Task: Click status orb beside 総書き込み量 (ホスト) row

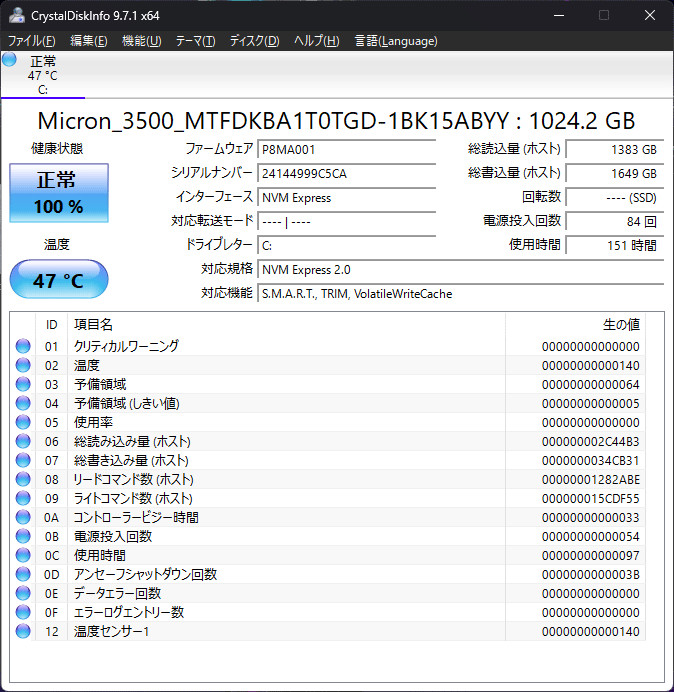Action: pyautogui.click(x=23, y=460)
